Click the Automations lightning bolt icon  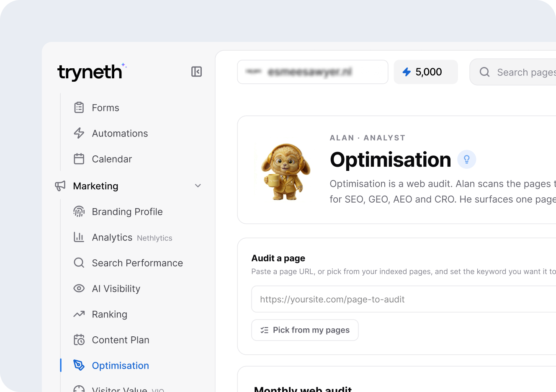[x=79, y=133]
